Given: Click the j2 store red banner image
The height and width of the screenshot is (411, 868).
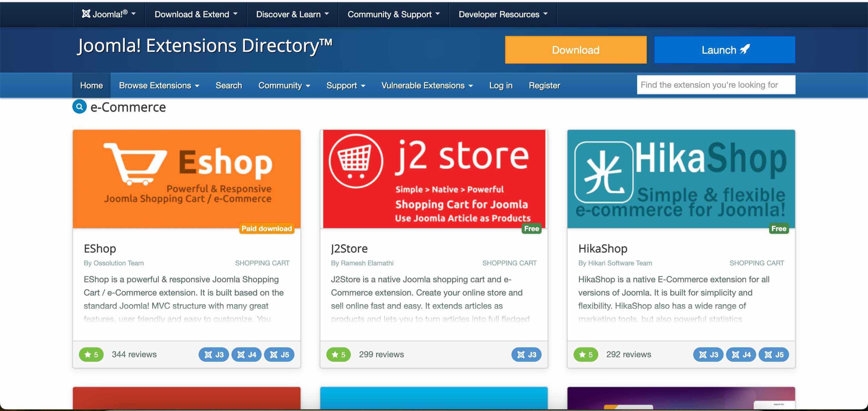Looking at the screenshot, I should point(434,179).
